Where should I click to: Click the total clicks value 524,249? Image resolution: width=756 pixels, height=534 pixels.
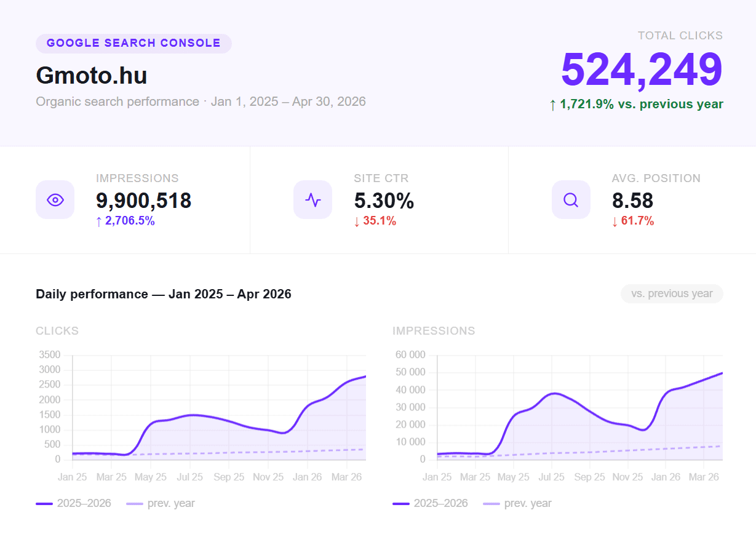(x=642, y=70)
